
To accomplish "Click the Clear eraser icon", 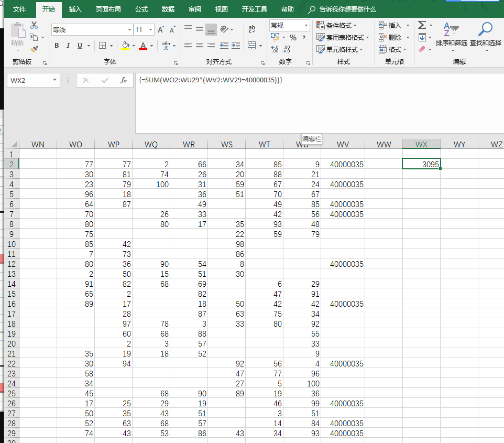I will point(422,49).
